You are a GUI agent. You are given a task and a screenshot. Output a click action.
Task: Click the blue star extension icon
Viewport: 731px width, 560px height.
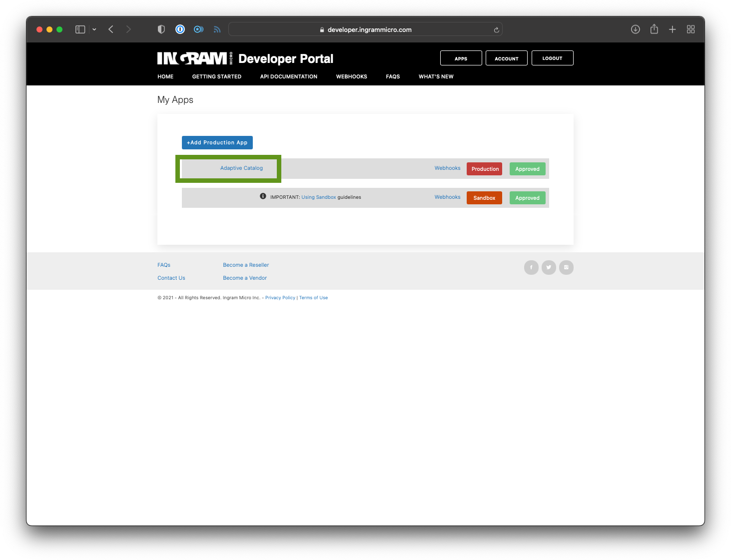click(198, 29)
